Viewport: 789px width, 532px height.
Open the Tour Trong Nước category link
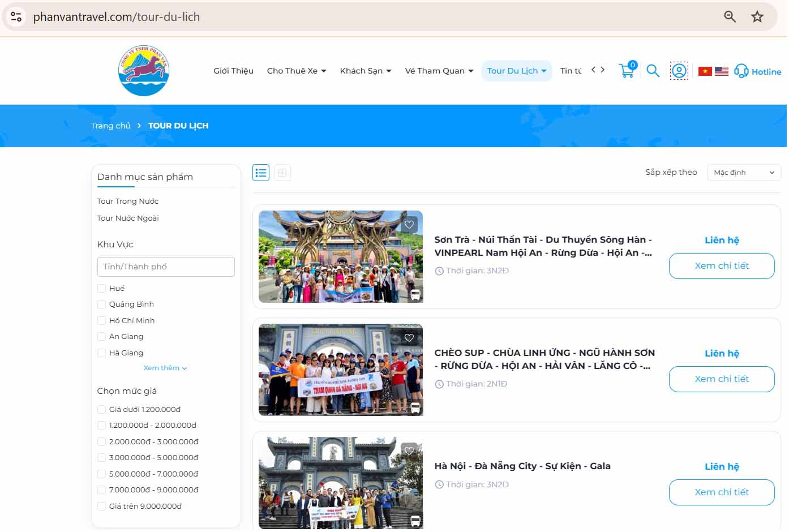point(127,201)
